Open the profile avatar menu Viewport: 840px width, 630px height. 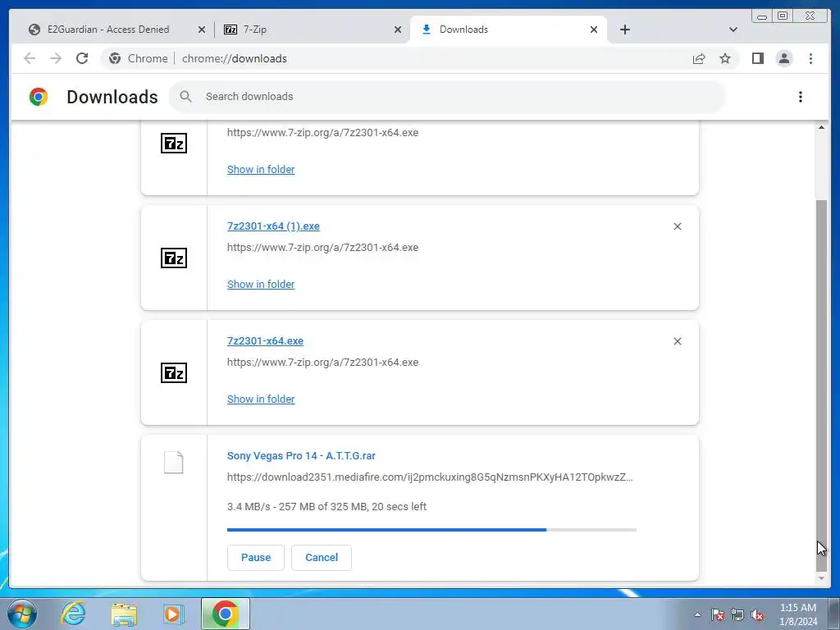click(x=783, y=58)
